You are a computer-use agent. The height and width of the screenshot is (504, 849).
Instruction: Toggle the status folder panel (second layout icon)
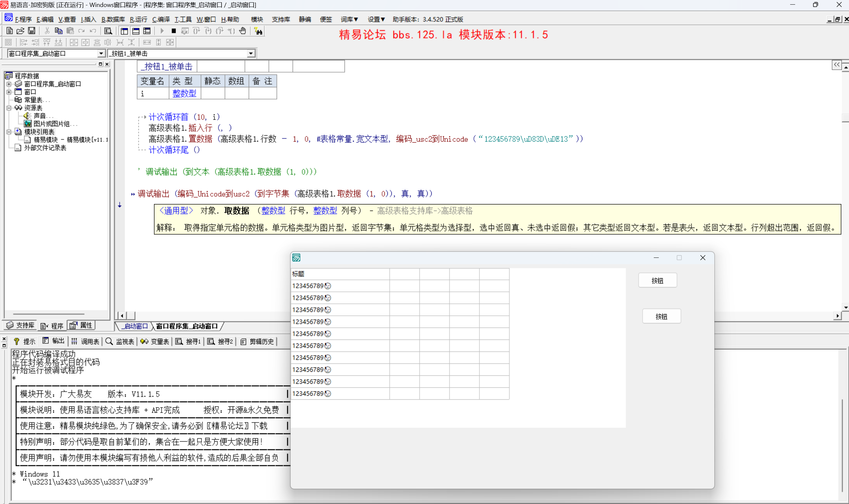[136, 31]
